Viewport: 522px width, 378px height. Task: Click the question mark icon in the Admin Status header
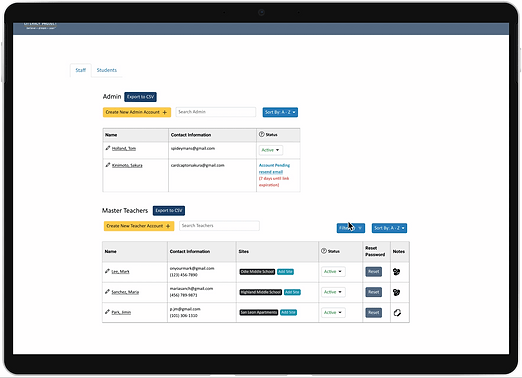(x=262, y=134)
